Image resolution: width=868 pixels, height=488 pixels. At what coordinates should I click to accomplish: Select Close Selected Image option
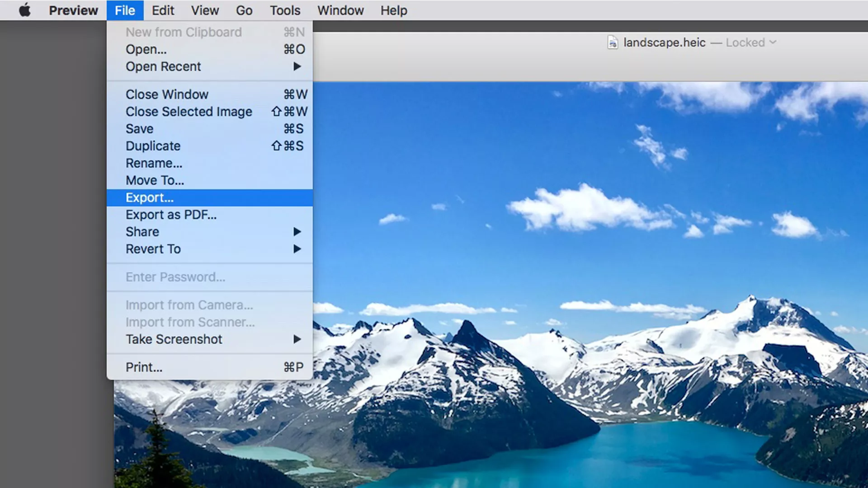[x=189, y=112]
